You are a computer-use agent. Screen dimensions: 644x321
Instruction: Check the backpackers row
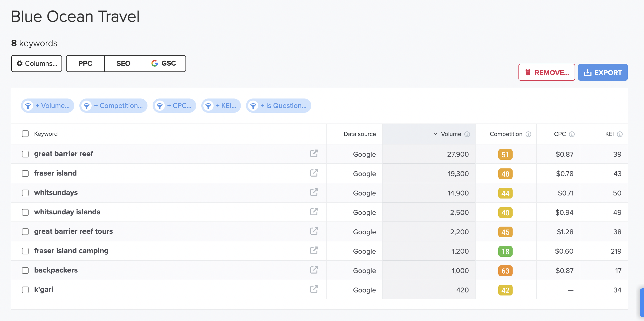[25, 270]
